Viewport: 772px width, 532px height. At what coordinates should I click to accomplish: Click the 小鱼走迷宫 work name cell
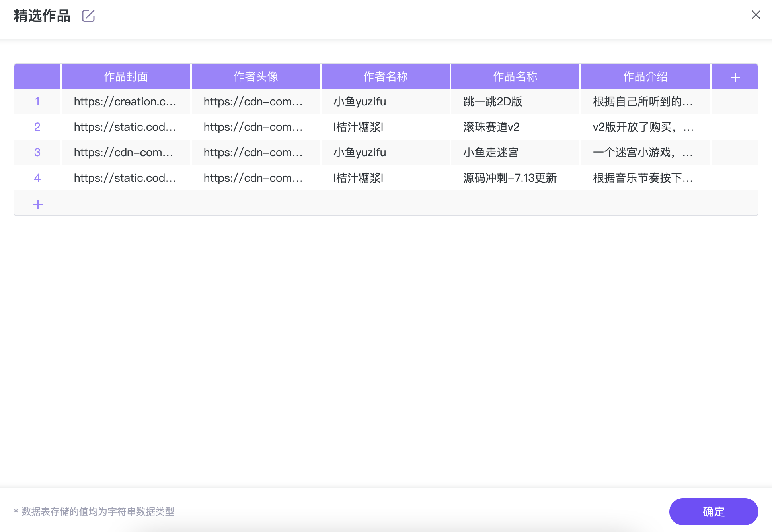[x=515, y=153]
